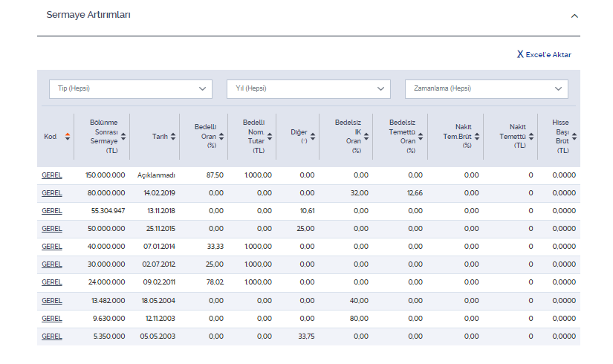This screenshot has height=364, width=613.
Task: Select capital value 13.482.000
Action: 108,301
